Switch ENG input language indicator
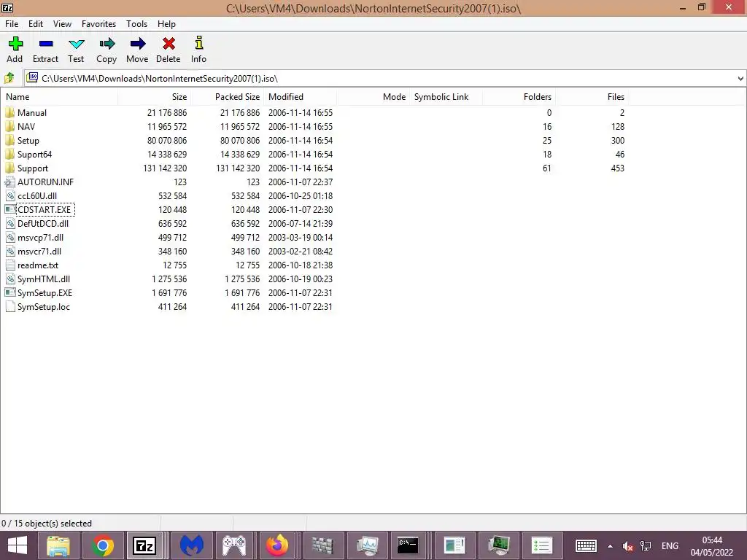747x560 pixels. pyautogui.click(x=670, y=546)
